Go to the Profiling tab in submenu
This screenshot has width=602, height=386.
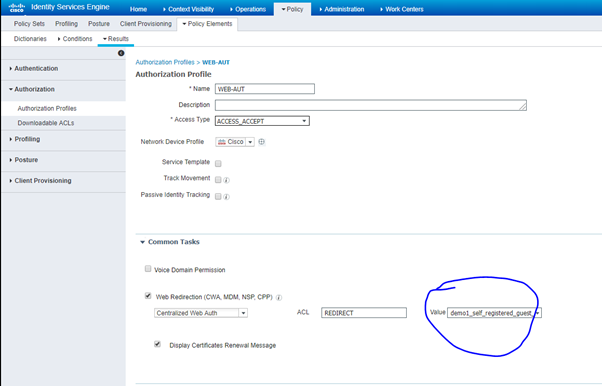pyautogui.click(x=66, y=24)
